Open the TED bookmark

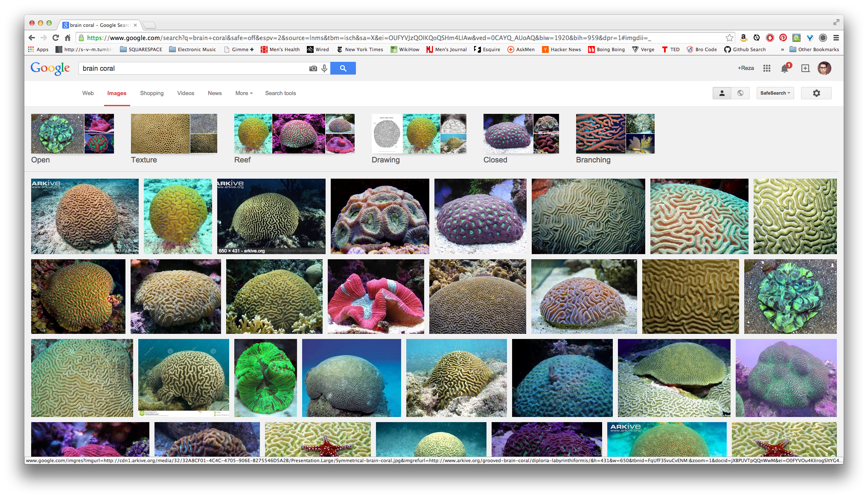[671, 49]
